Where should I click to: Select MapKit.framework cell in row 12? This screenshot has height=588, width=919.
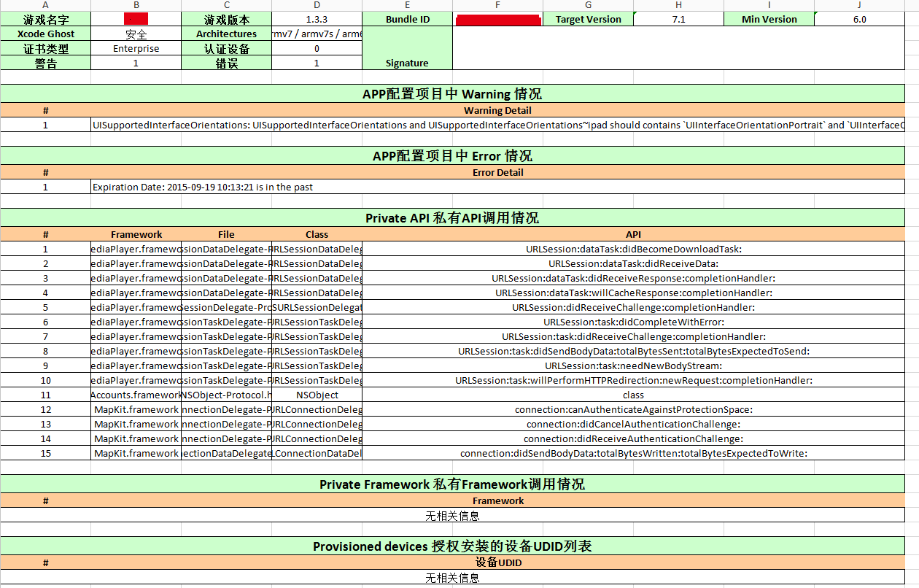click(136, 409)
